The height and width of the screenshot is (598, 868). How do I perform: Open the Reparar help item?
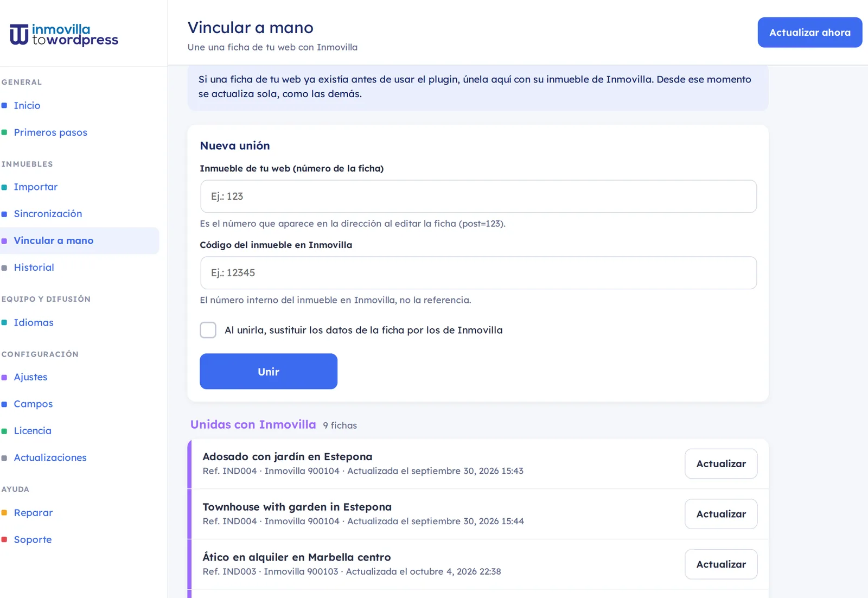point(33,513)
